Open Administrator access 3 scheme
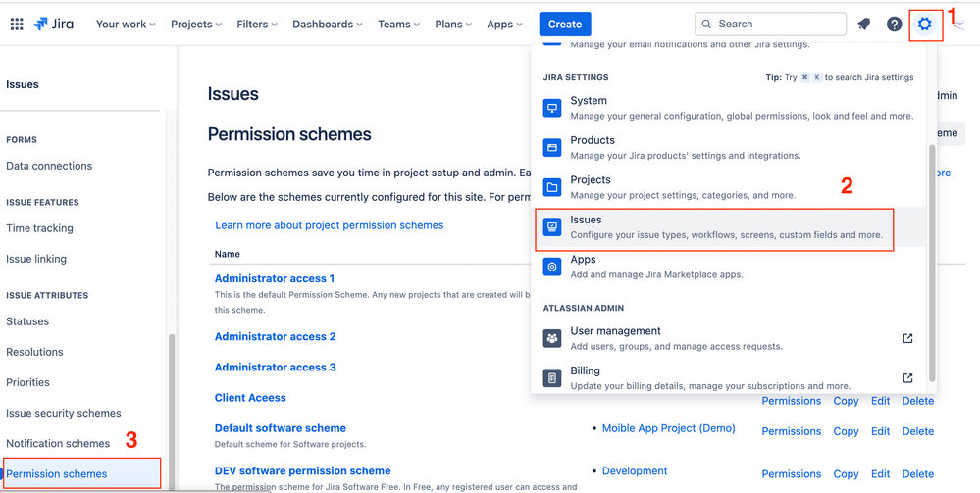980x493 pixels. pyautogui.click(x=275, y=367)
